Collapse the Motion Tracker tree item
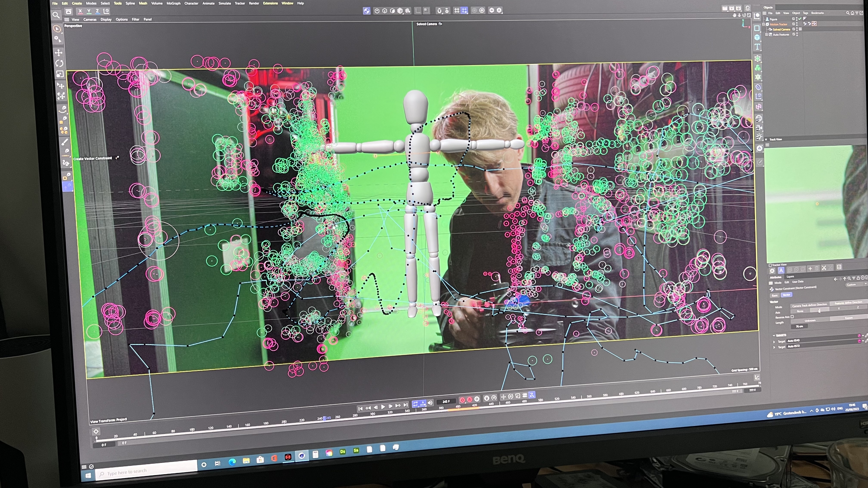The image size is (868, 488). [x=764, y=24]
